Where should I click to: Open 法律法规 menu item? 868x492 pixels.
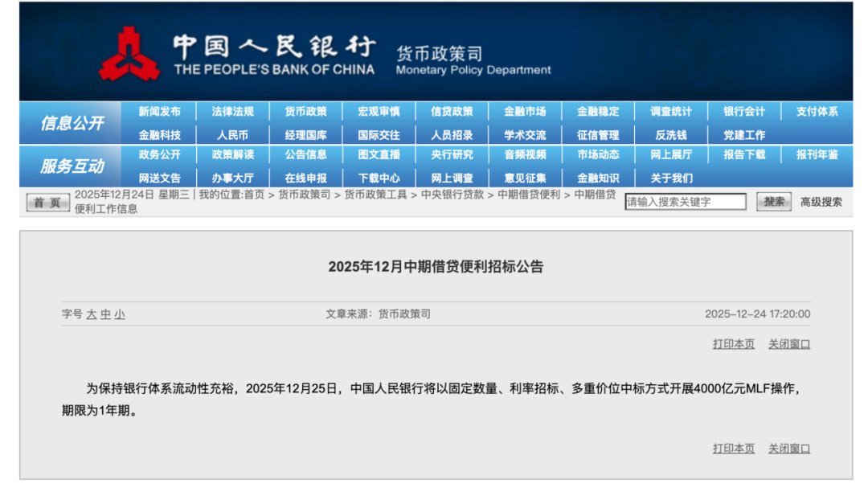pyautogui.click(x=232, y=112)
